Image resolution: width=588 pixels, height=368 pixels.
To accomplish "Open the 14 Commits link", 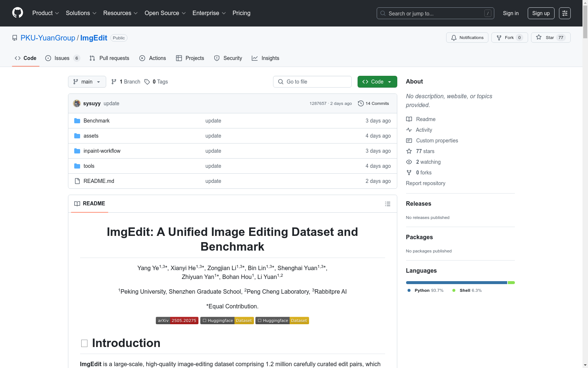I will [x=373, y=103].
